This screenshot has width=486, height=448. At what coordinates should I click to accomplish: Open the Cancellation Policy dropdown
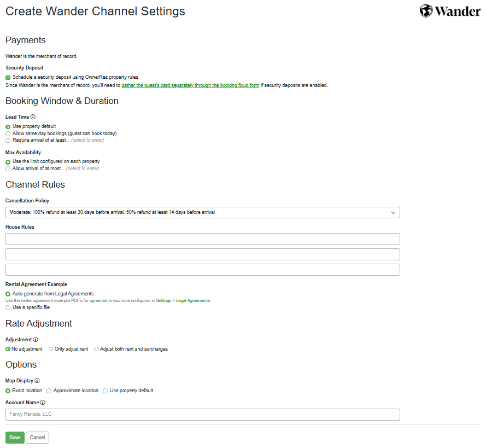click(x=202, y=212)
